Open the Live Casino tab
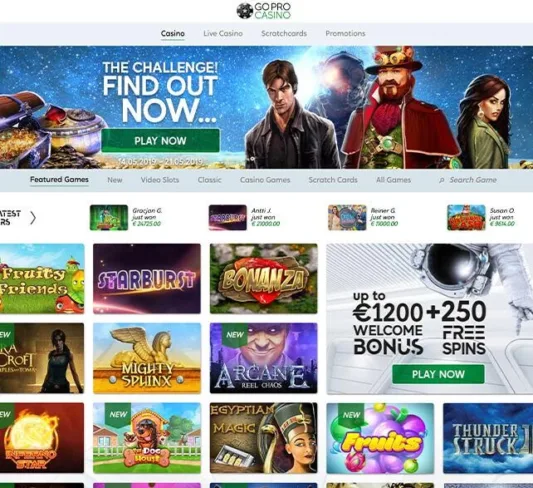533x488 pixels. pyautogui.click(x=223, y=33)
